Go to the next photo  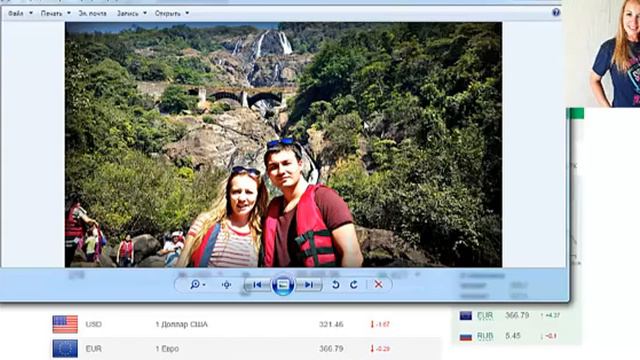coord(309,284)
